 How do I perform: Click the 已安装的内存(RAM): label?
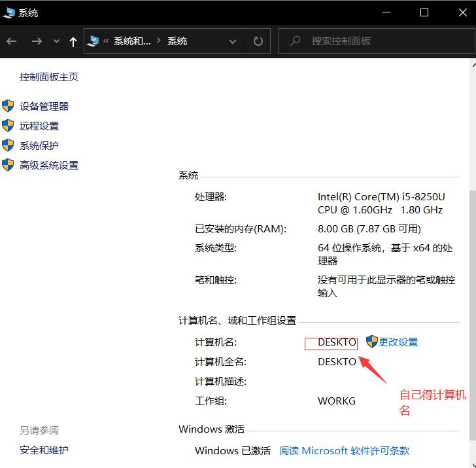[x=241, y=229]
